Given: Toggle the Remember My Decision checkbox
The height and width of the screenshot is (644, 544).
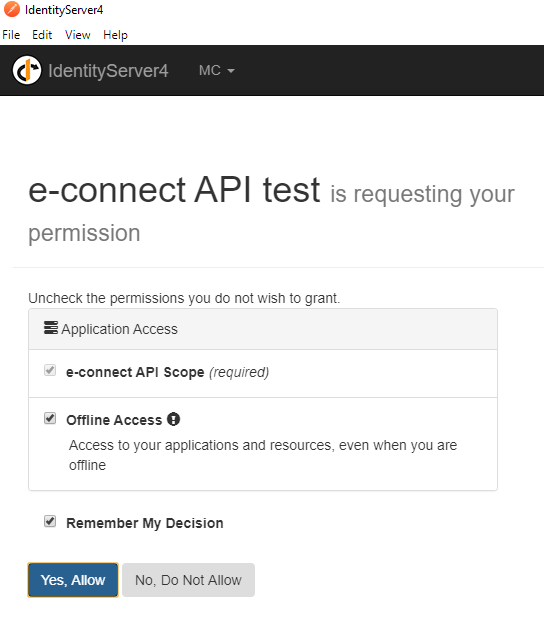Looking at the screenshot, I should click(50, 522).
